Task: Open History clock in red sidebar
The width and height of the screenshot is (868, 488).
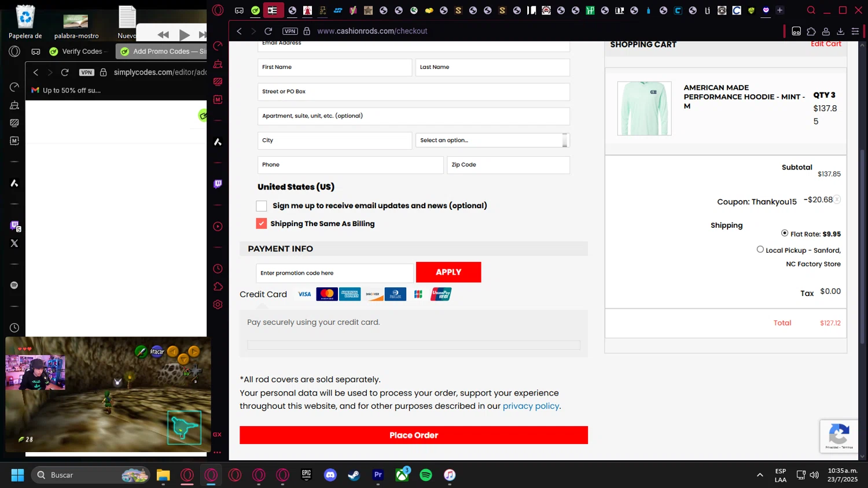Action: tap(218, 269)
